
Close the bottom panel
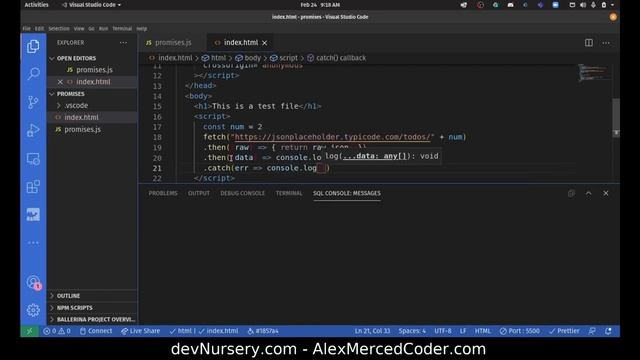606,193
